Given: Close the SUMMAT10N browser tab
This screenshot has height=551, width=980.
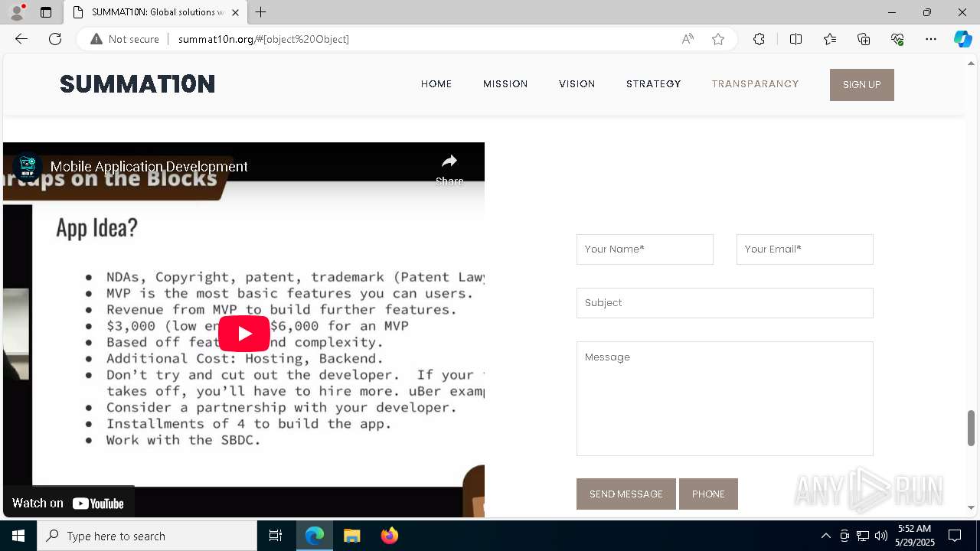Looking at the screenshot, I should pyautogui.click(x=235, y=12).
